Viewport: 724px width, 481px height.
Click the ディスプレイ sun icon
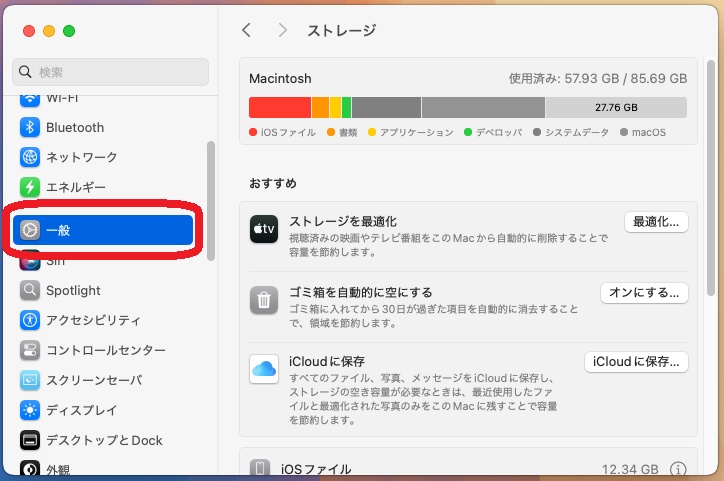pos(30,410)
